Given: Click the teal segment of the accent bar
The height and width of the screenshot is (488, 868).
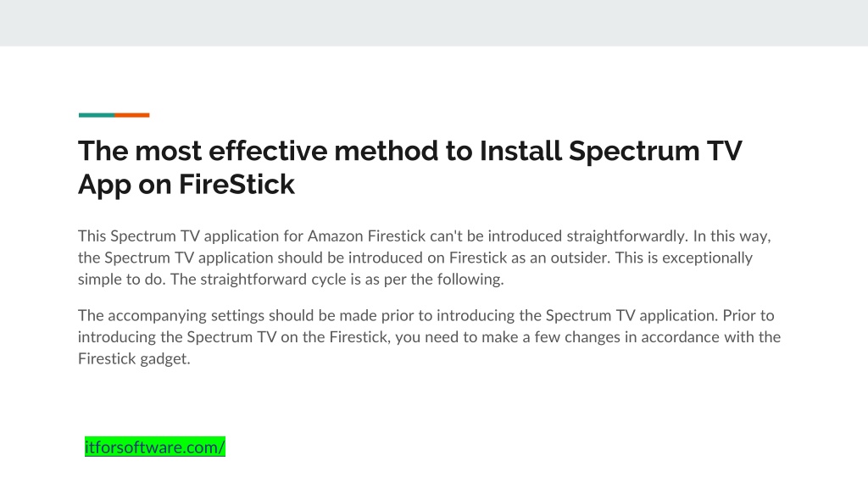Looking at the screenshot, I should pyautogui.click(x=97, y=115).
